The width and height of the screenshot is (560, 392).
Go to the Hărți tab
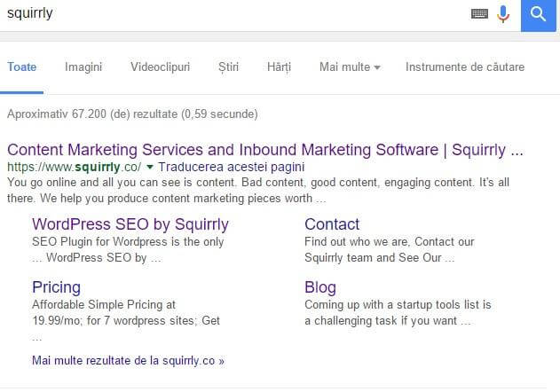click(x=279, y=67)
